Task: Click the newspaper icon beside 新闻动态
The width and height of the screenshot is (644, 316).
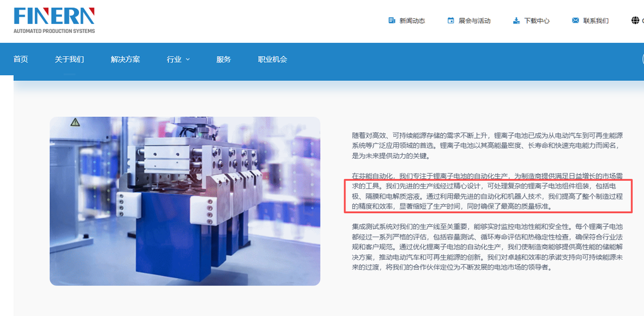Action: [392, 20]
